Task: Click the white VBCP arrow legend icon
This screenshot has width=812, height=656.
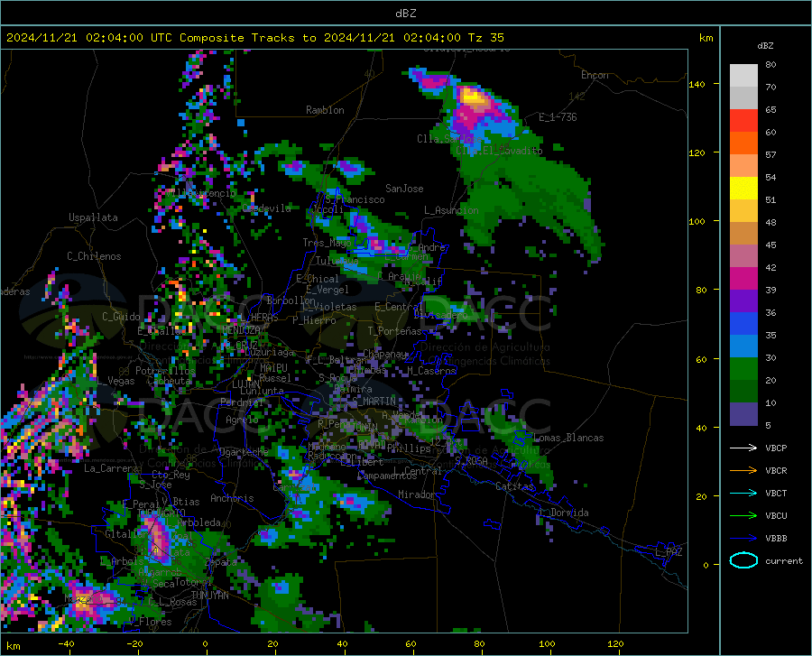Action: 743,448
